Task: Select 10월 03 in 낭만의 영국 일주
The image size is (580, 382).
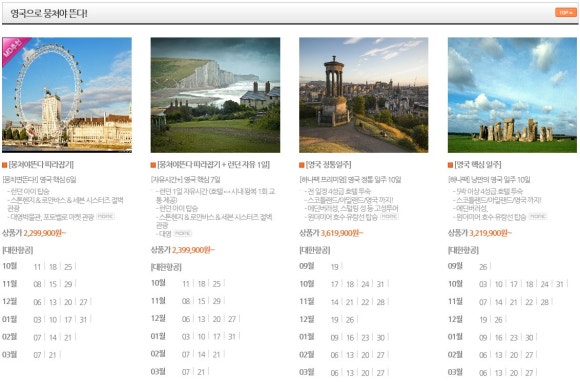Action: [483, 284]
